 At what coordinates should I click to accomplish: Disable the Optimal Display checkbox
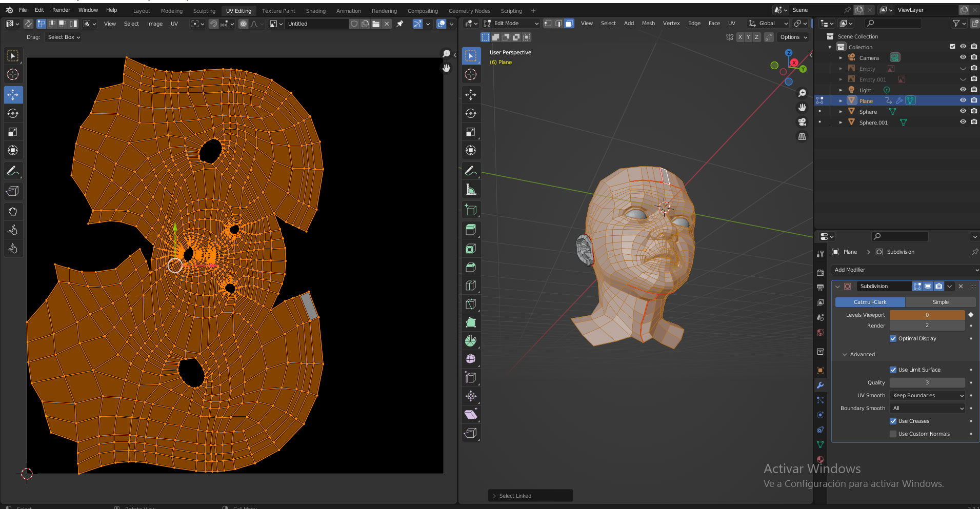[893, 339]
